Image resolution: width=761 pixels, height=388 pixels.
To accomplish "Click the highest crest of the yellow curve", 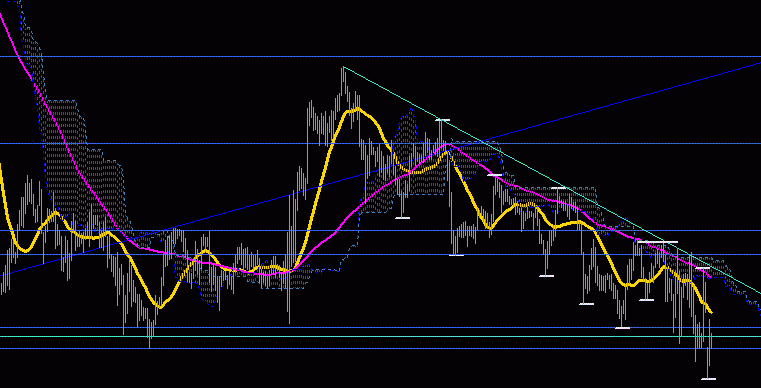I will [357, 109].
